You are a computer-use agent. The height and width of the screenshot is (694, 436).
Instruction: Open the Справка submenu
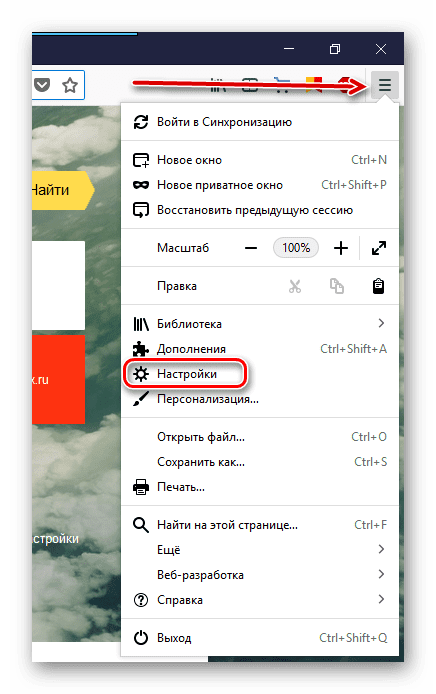[260, 600]
